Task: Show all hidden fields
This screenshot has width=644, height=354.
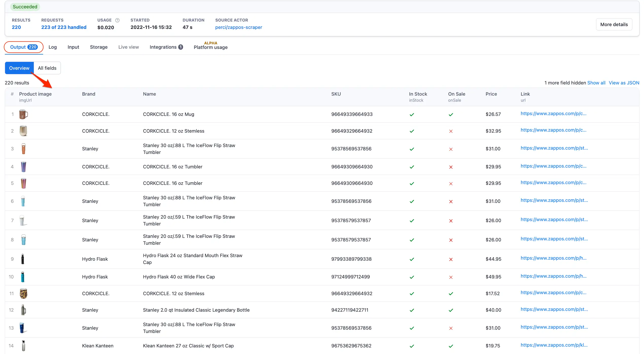Action: click(596, 83)
